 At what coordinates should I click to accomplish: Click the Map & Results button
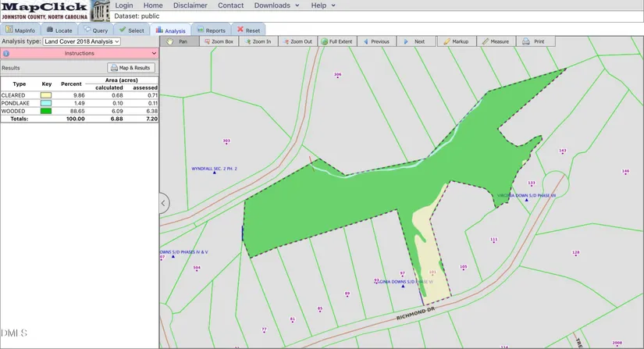pyautogui.click(x=131, y=68)
